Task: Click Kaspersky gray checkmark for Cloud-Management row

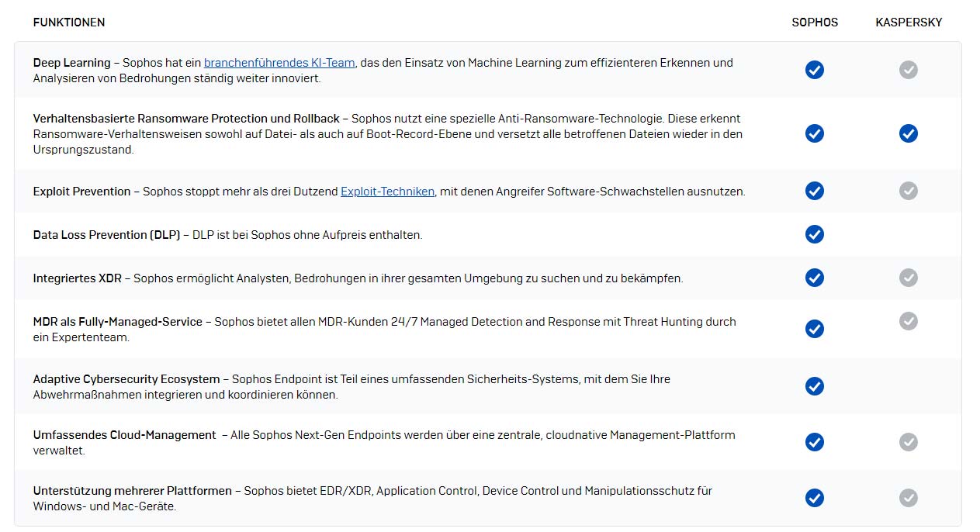Action: tap(908, 442)
